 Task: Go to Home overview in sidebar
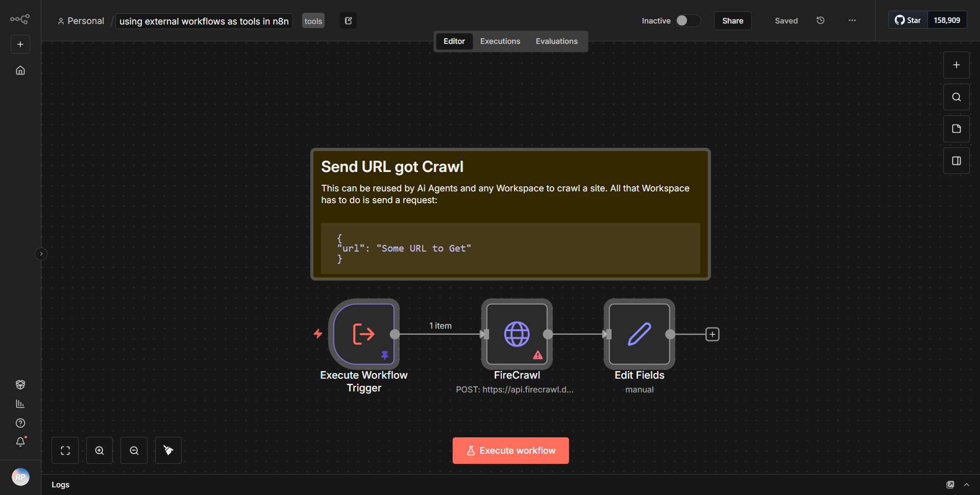tap(20, 70)
